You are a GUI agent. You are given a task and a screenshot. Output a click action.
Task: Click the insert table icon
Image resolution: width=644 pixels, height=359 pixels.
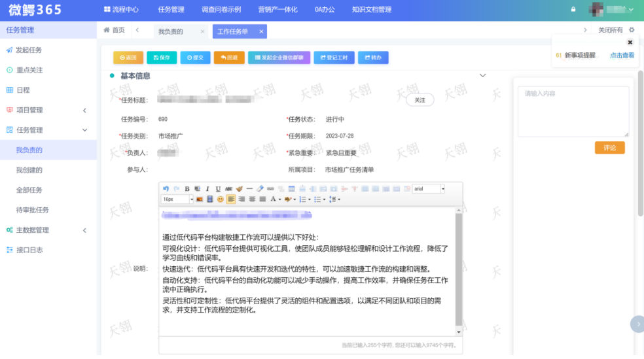pos(291,189)
